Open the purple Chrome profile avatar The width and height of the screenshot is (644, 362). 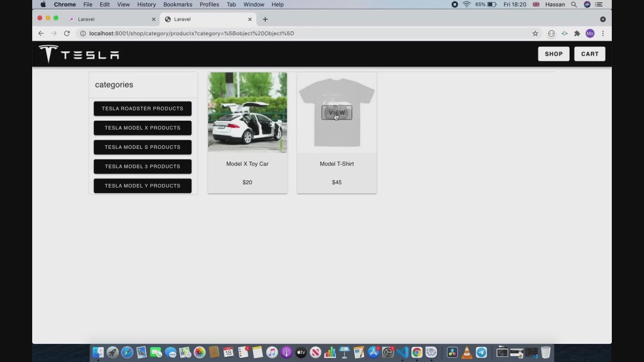pos(590,33)
